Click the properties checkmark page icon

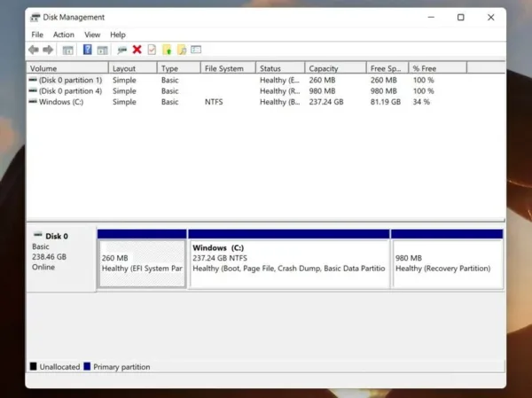(152, 50)
